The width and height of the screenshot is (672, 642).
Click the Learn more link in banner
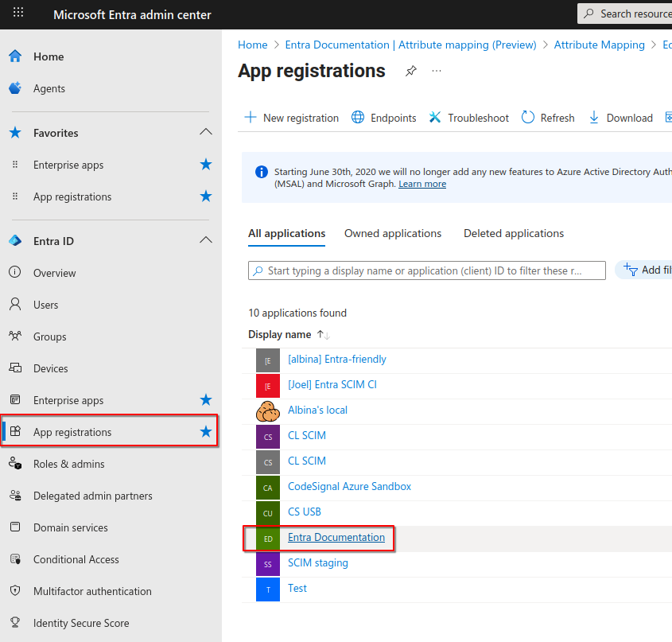coord(422,184)
